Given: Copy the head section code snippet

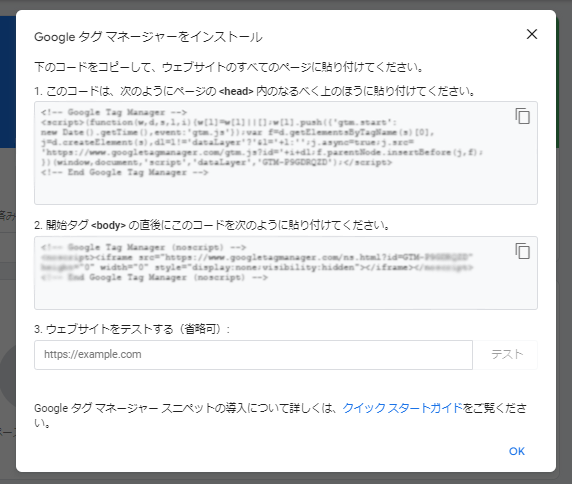Looking at the screenshot, I should click(x=522, y=116).
